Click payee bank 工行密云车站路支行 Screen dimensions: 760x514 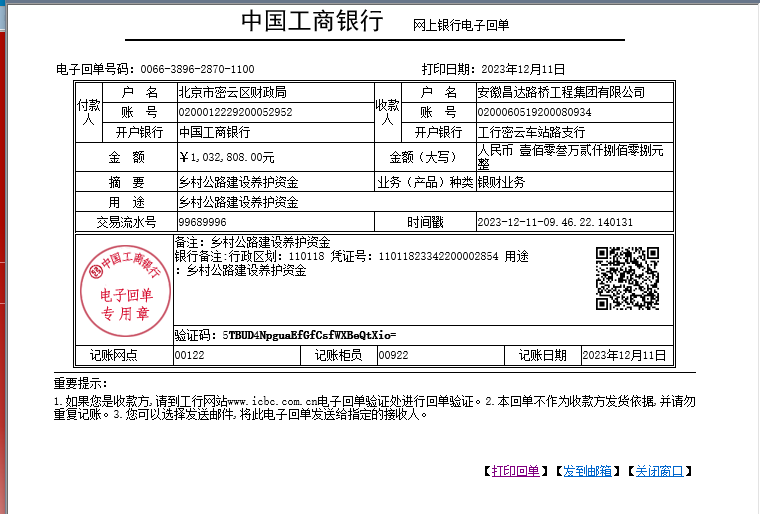tap(531, 132)
